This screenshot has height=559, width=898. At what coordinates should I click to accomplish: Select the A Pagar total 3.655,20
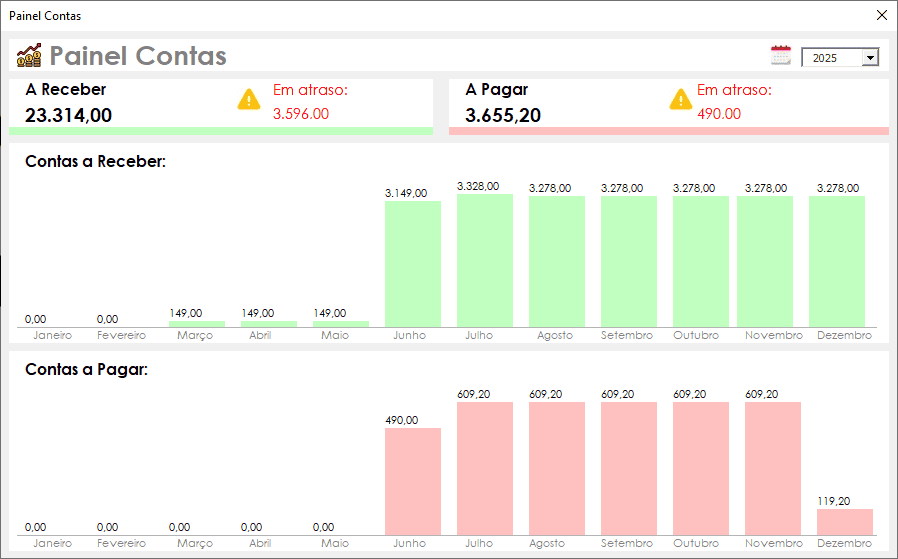[503, 115]
